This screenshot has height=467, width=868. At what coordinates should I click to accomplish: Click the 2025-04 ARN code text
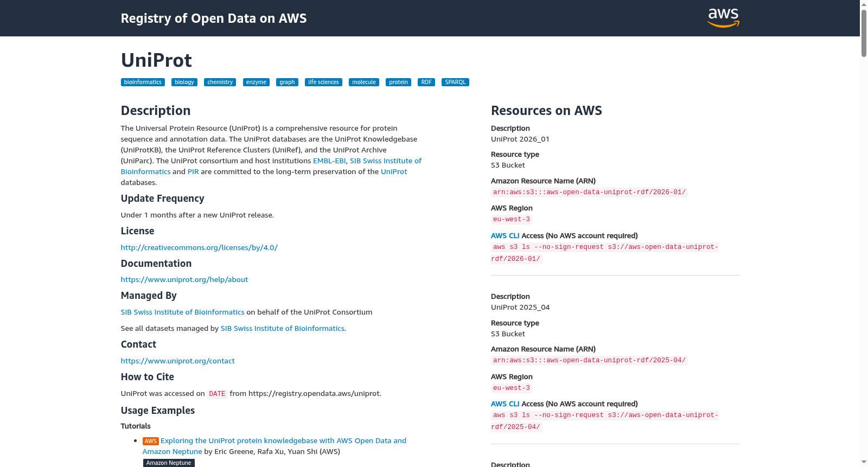[589, 361]
